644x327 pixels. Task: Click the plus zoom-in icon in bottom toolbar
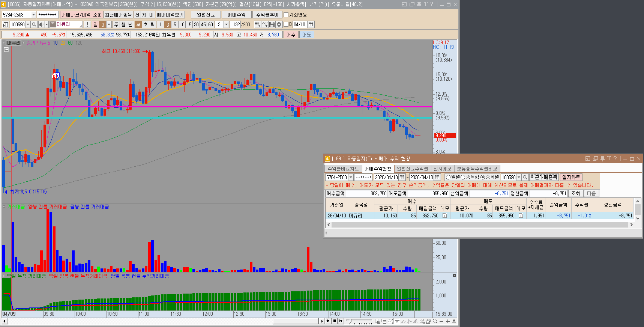(448, 321)
